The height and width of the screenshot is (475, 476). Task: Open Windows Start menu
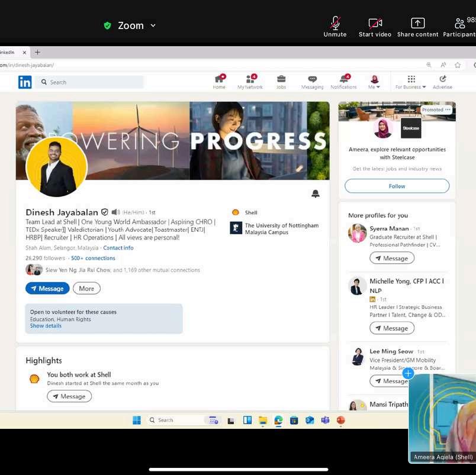pyautogui.click(x=137, y=420)
